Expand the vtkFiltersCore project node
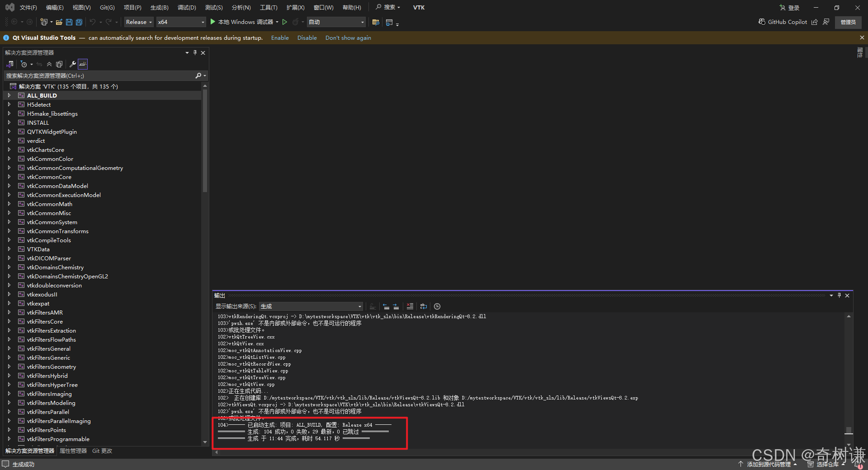 9,321
